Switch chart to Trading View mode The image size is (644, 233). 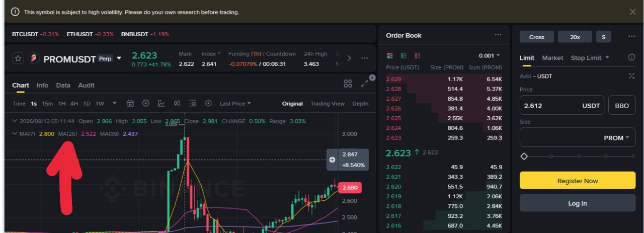[328, 104]
